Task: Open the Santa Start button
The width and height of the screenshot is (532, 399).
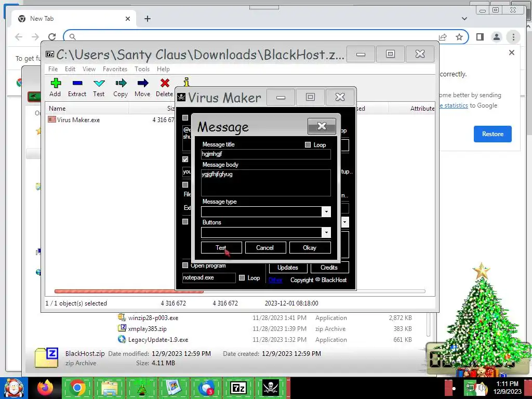Action: (x=14, y=388)
